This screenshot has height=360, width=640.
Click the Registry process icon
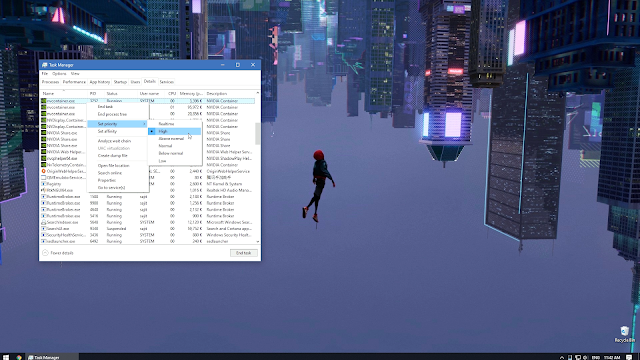tap(43, 184)
